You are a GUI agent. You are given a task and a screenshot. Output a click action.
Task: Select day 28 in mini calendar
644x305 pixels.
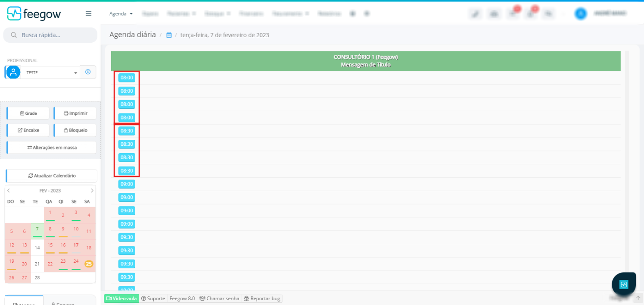click(37, 277)
